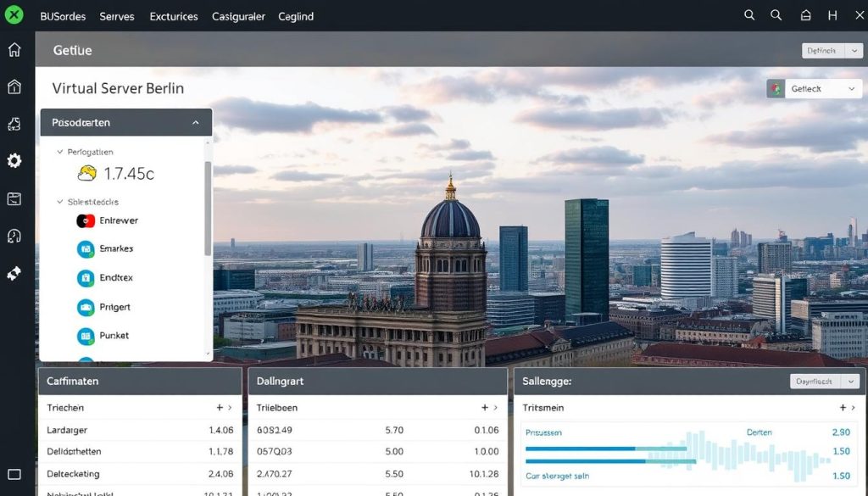
Task: Select Smarkes in the list
Action: click(x=116, y=248)
